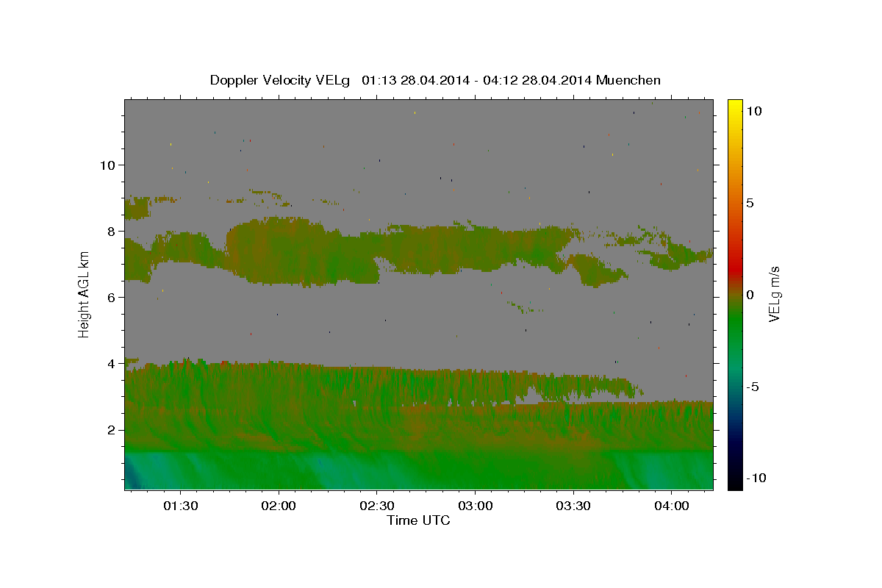
Task: Click the yellow top of the colorbar
Action: click(734, 107)
